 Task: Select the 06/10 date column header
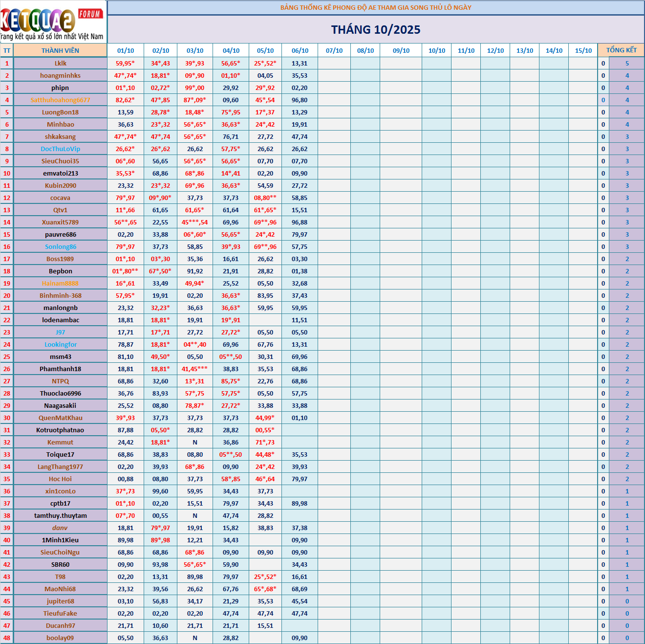coord(300,51)
